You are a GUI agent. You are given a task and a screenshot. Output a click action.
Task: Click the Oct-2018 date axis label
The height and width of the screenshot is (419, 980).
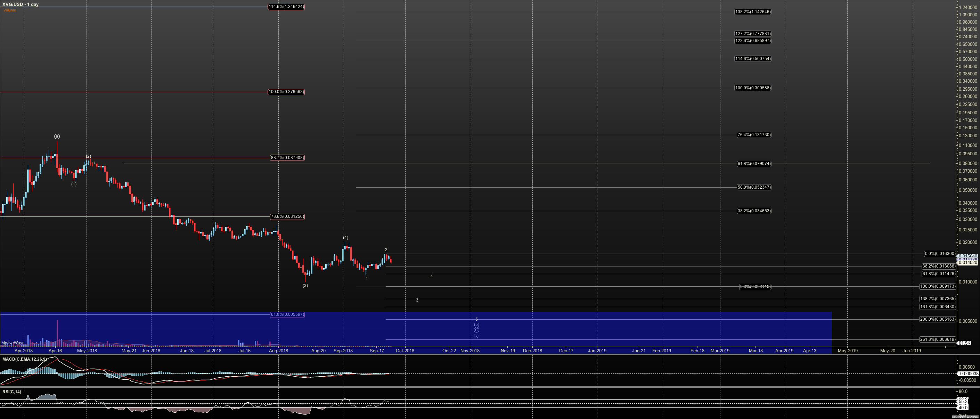coord(405,351)
